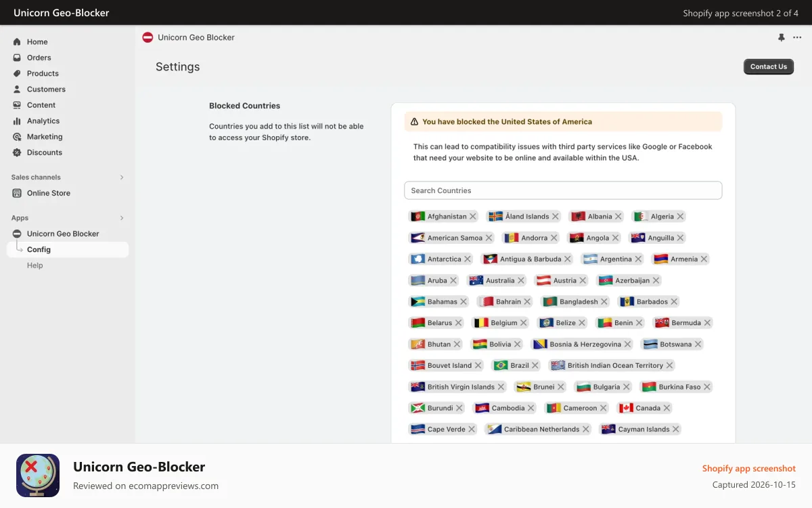The width and height of the screenshot is (812, 508).
Task: Expand the Apps section chevron
Action: (122, 218)
